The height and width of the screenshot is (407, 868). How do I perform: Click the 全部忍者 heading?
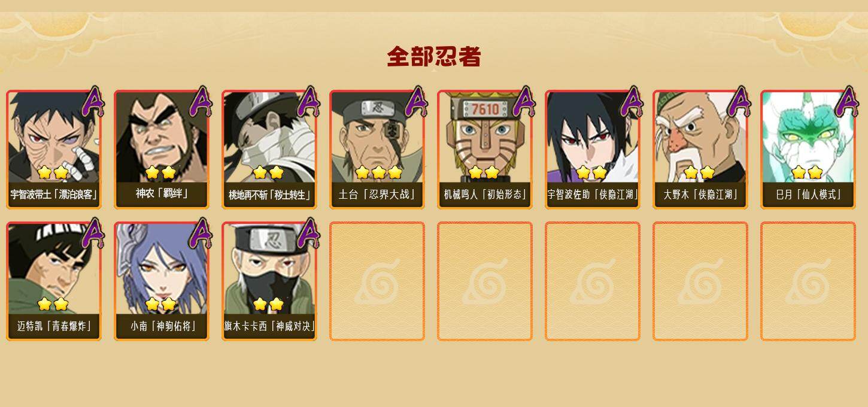pyautogui.click(x=434, y=57)
